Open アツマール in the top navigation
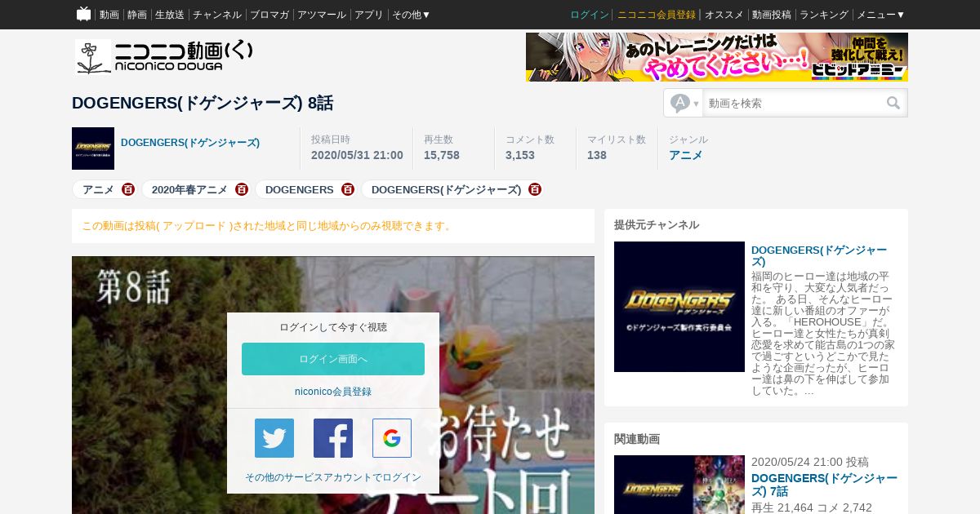The height and width of the screenshot is (514, 980). pyautogui.click(x=322, y=15)
